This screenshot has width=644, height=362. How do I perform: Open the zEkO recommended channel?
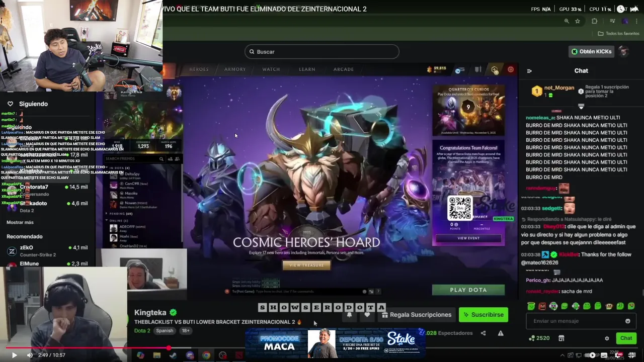click(48, 250)
